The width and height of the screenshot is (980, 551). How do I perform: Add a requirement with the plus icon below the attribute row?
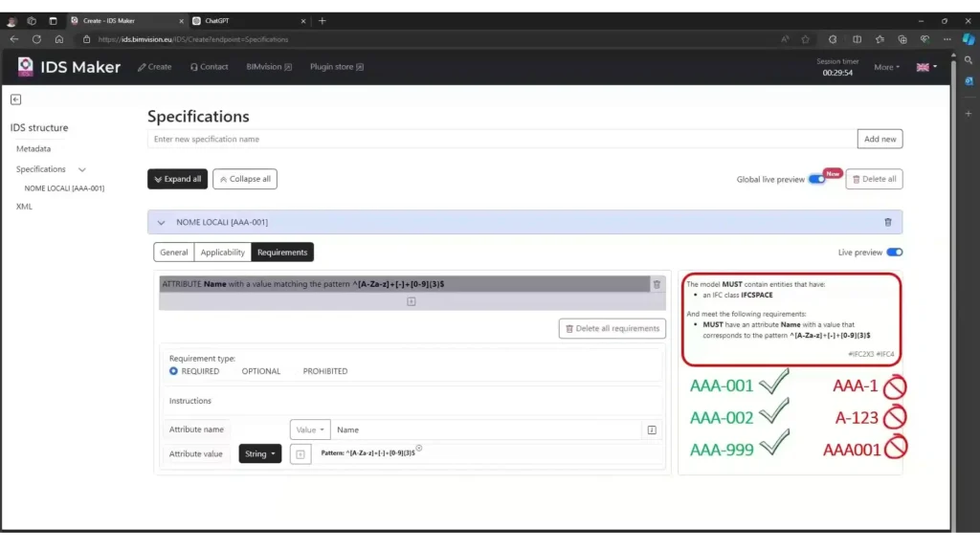[x=412, y=301]
